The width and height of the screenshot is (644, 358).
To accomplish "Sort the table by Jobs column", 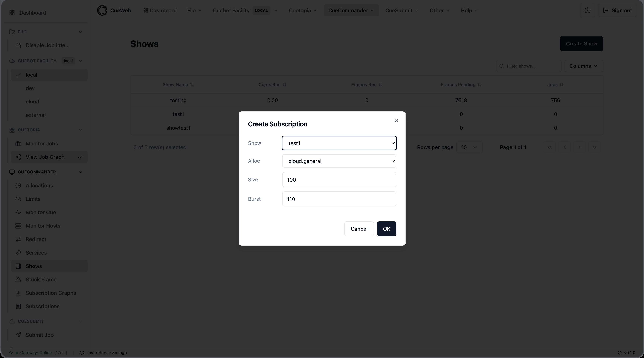I will pyautogui.click(x=555, y=85).
